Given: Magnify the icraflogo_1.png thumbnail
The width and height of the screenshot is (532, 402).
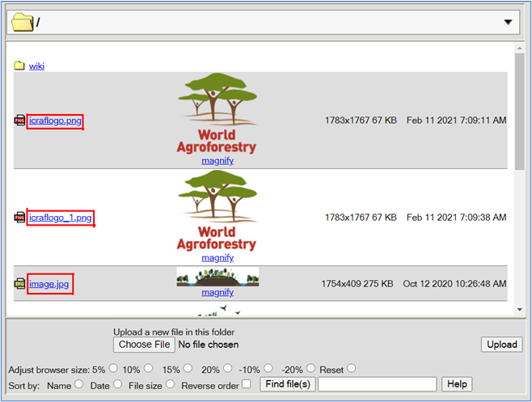Looking at the screenshot, I should tap(217, 258).
